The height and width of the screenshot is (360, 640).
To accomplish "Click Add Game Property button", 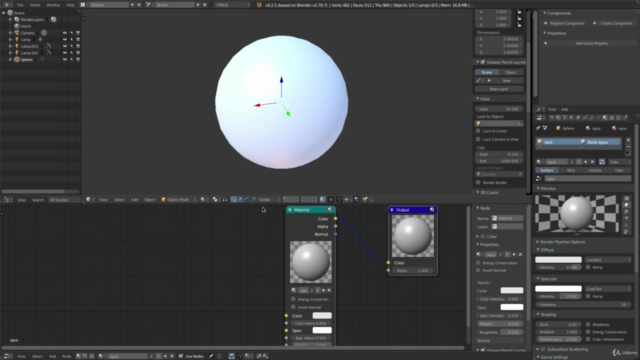I will point(588,43).
